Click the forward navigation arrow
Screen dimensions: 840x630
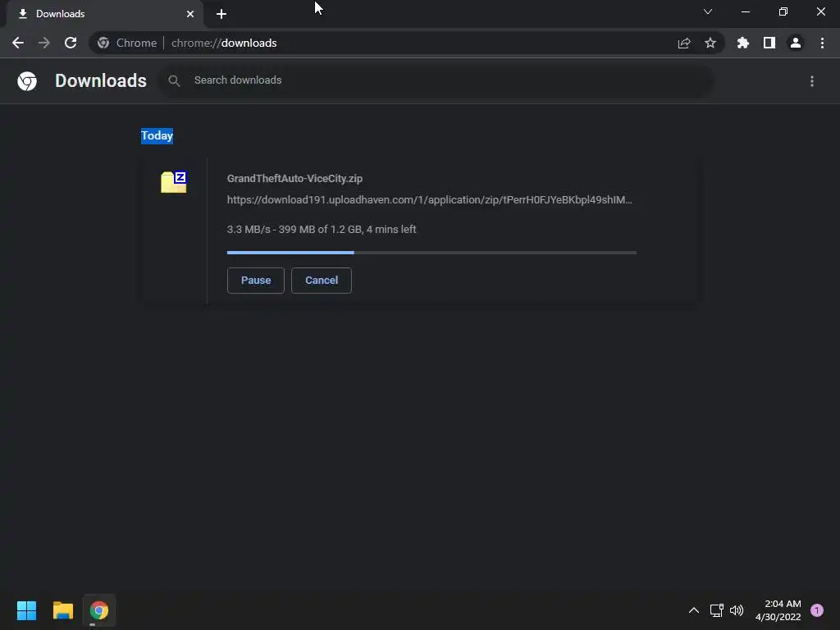pyautogui.click(x=44, y=43)
